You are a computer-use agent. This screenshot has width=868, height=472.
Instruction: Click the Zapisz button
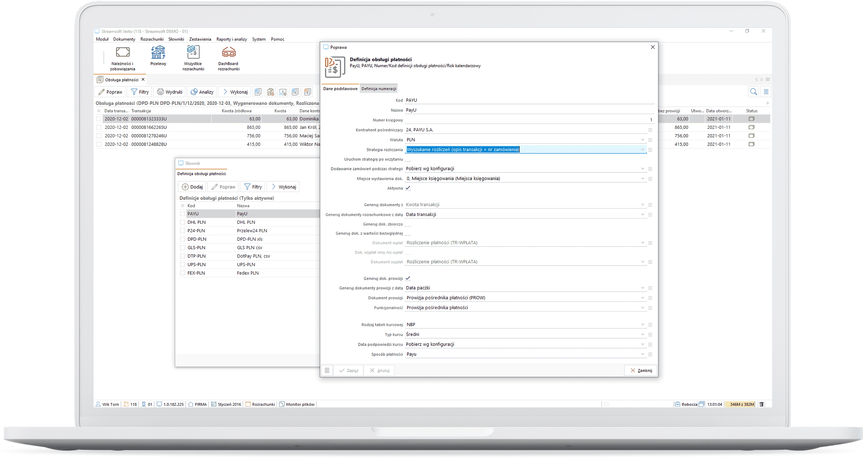tap(349, 370)
